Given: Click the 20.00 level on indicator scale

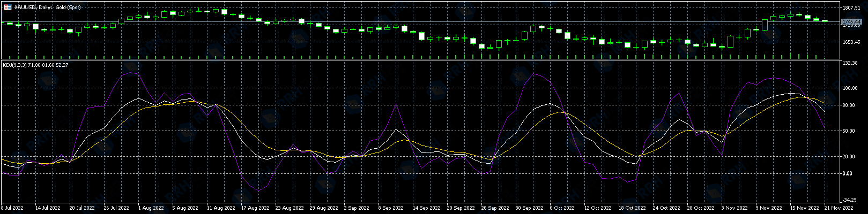Looking at the screenshot, I should pos(849,157).
